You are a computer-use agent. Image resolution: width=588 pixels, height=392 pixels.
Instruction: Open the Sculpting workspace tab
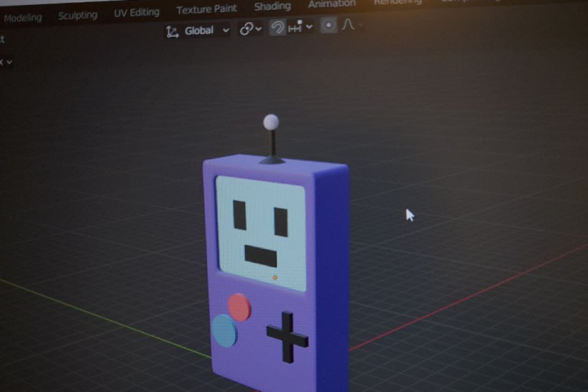pyautogui.click(x=78, y=16)
